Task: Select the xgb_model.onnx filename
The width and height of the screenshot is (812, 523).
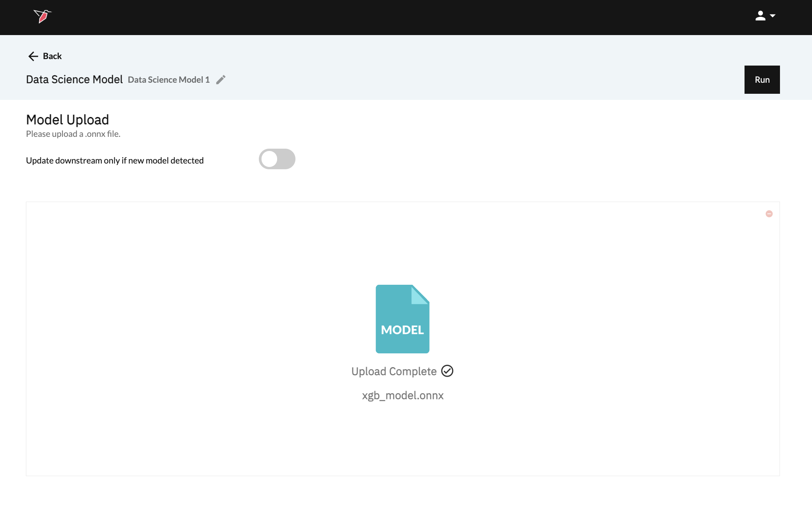Action: tap(403, 395)
